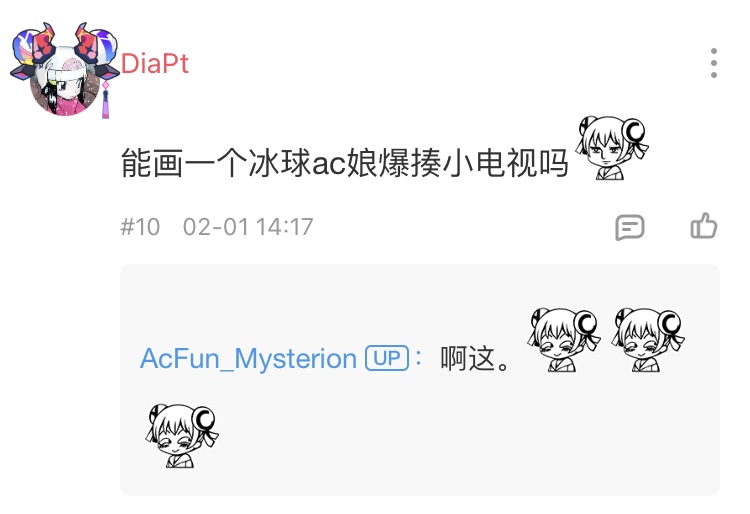Open the three-dot more options menu
The height and width of the screenshot is (514, 750).
[713, 63]
